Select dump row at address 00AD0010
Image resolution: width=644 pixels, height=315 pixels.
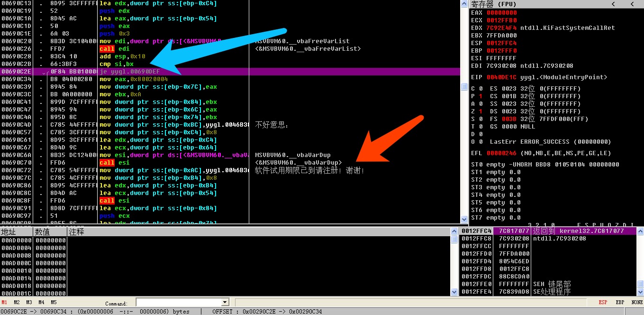(x=225, y=271)
